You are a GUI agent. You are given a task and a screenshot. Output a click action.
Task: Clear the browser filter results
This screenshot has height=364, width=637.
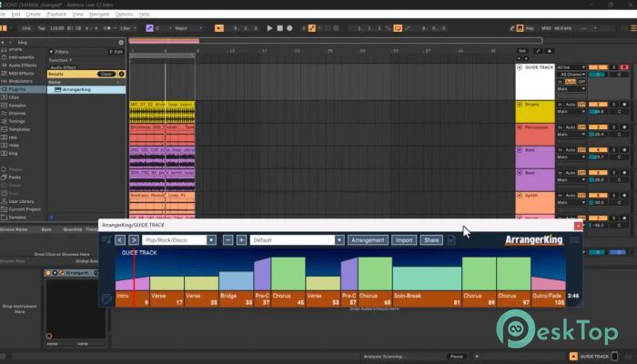[x=106, y=74]
